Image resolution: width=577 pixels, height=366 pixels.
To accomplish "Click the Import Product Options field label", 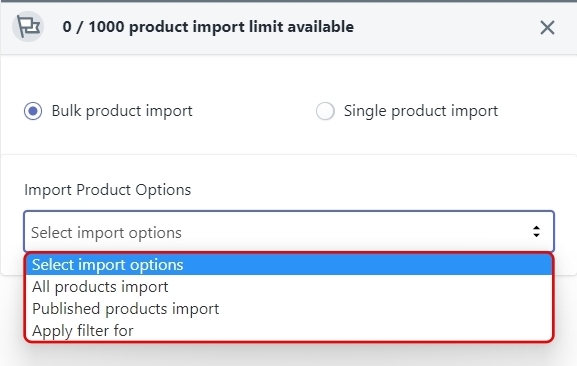I will coord(107,190).
